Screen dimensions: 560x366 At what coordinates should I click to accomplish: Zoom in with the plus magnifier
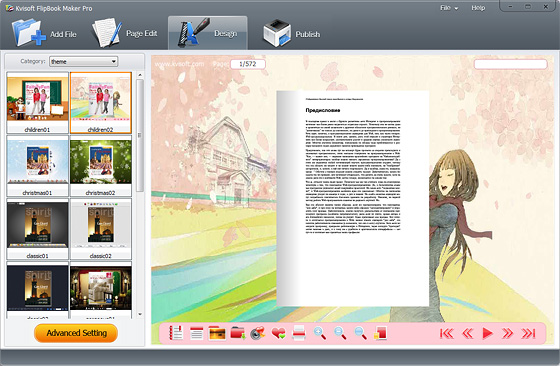click(320, 333)
